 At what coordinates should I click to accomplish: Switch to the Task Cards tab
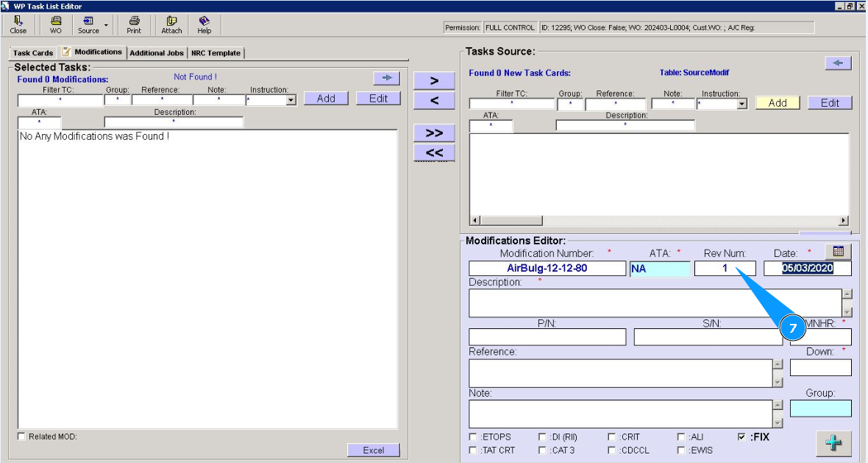pyautogui.click(x=33, y=53)
